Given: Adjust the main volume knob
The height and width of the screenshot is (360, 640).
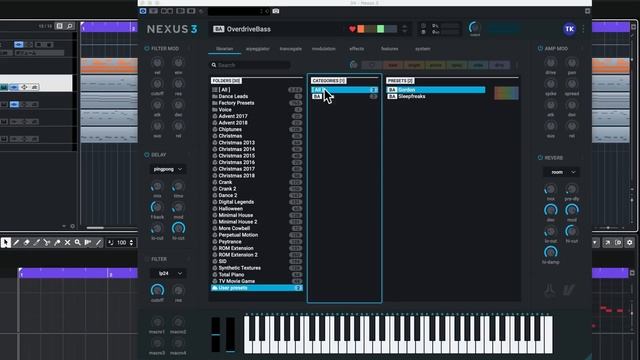Looking at the screenshot, I should pyautogui.click(x=474, y=28).
